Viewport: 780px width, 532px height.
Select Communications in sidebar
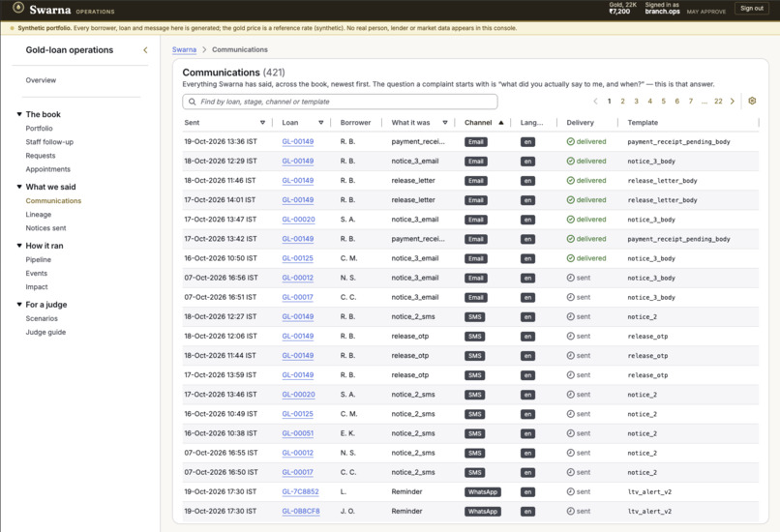pyautogui.click(x=53, y=201)
